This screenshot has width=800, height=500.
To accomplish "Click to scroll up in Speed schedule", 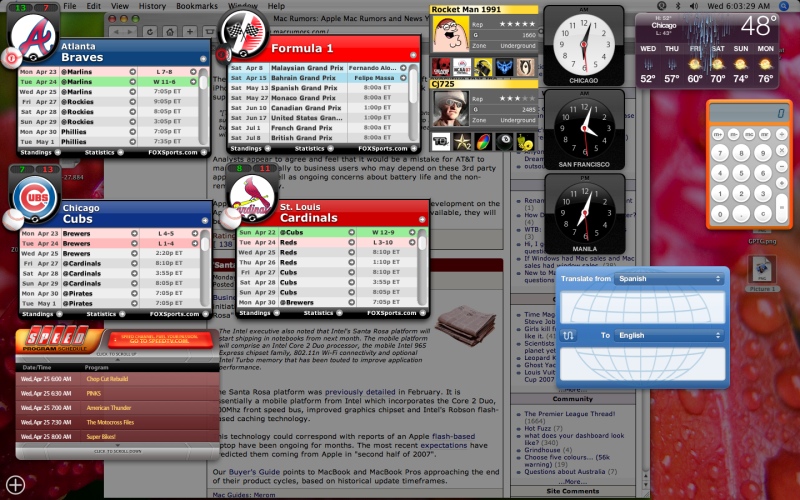I will [117, 356].
